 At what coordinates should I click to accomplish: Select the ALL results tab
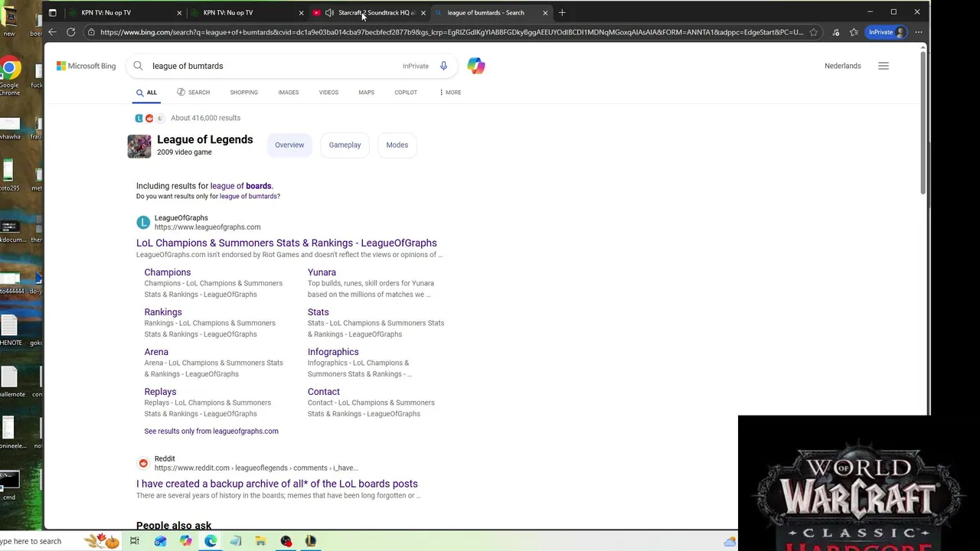coord(146,93)
